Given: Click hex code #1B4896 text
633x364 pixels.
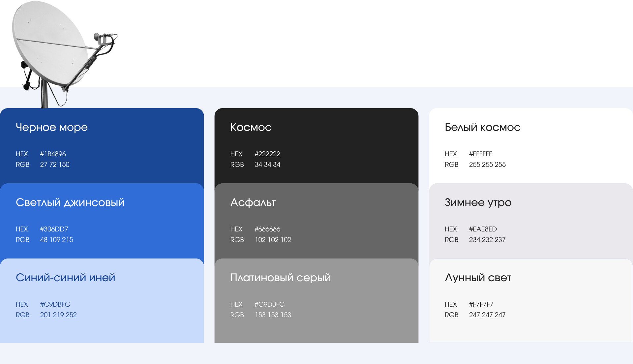Looking at the screenshot, I should 53,154.
